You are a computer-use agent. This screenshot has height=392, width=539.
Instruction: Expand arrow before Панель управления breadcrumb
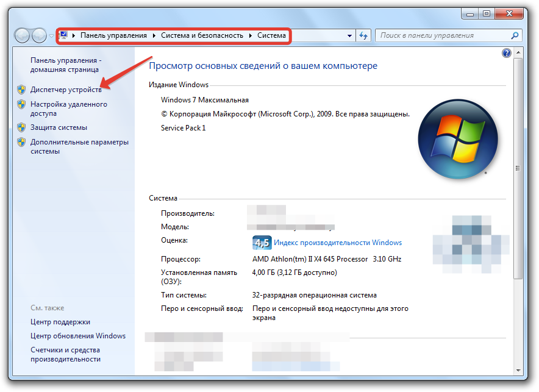[x=74, y=35]
